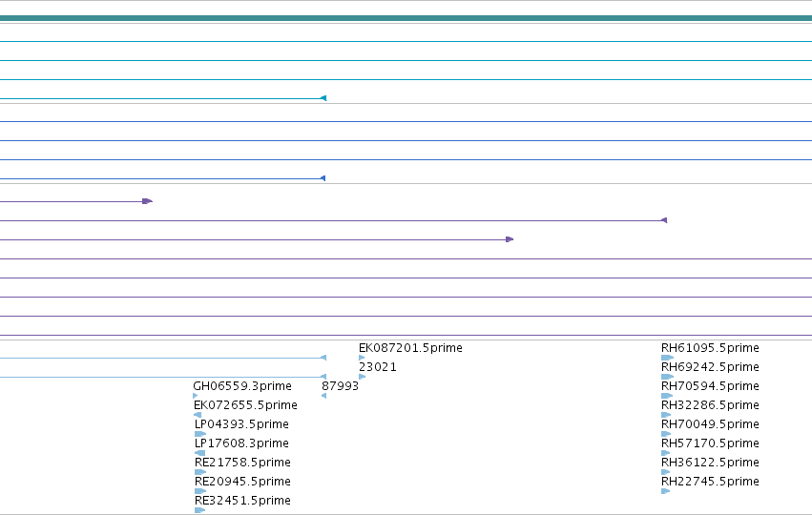The height and width of the screenshot is (515, 812).
Task: Select the RH36122.5prime label
Action: (710, 463)
